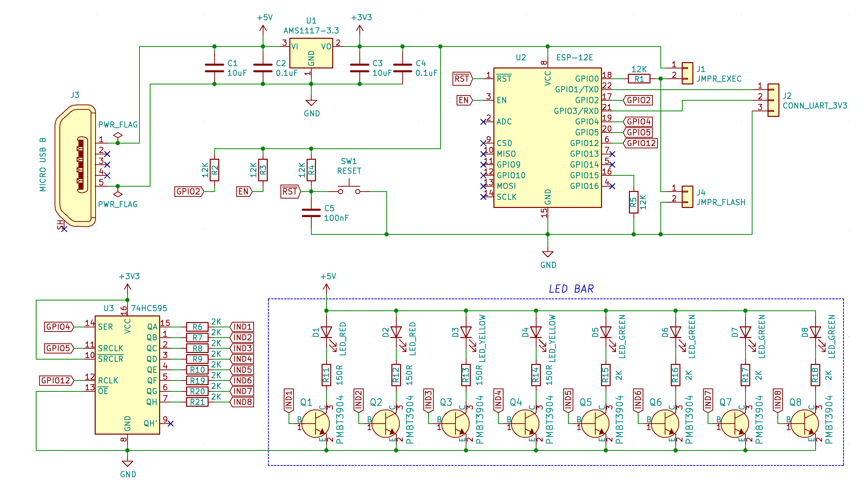Click the RST label at U2 pin 1

[462, 79]
